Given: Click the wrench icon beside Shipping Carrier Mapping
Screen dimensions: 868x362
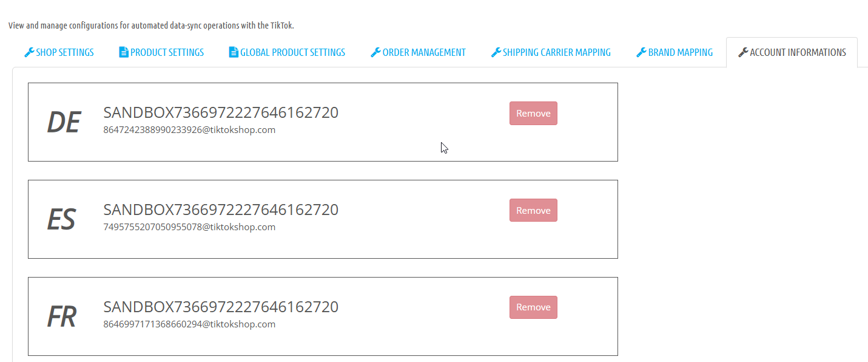Looking at the screenshot, I should [x=496, y=52].
